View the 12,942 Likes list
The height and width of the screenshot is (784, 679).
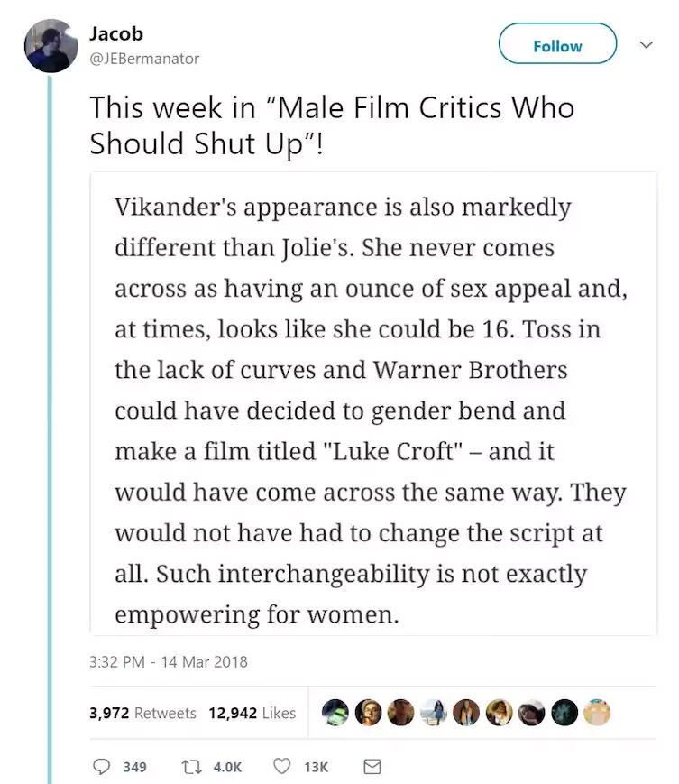tap(252, 713)
